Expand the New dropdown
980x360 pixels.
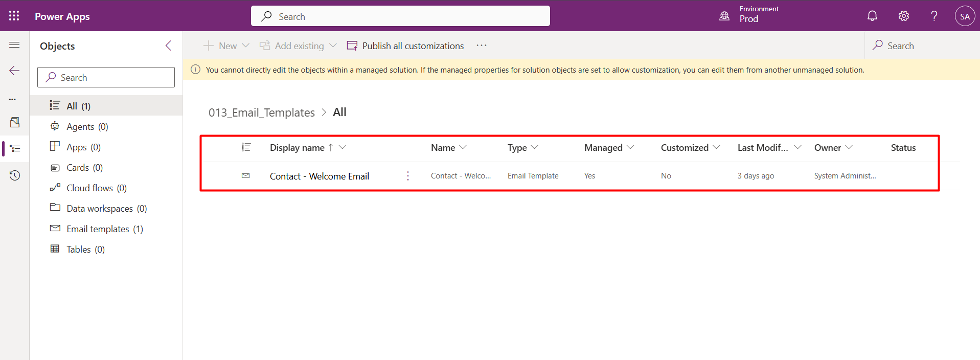pyautogui.click(x=245, y=46)
